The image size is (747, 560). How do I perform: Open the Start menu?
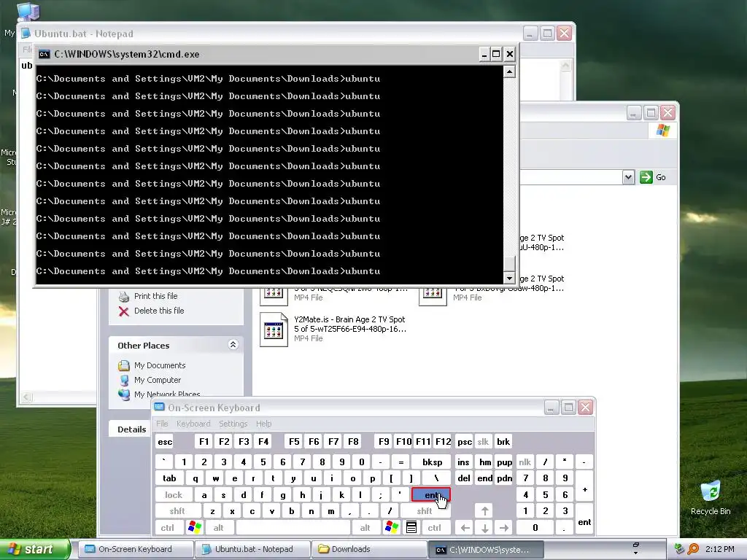click(35, 549)
